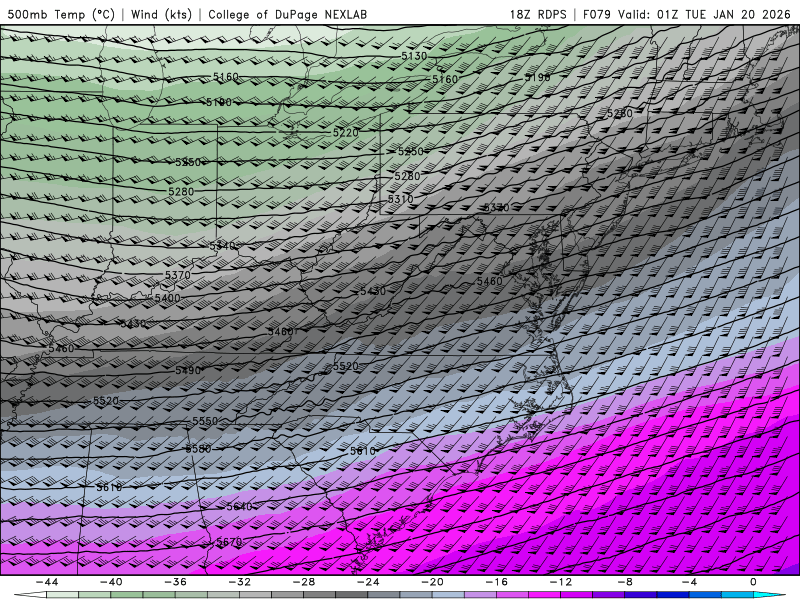
Task: Click the white arrow start of color bar
Action: [x=30, y=595]
